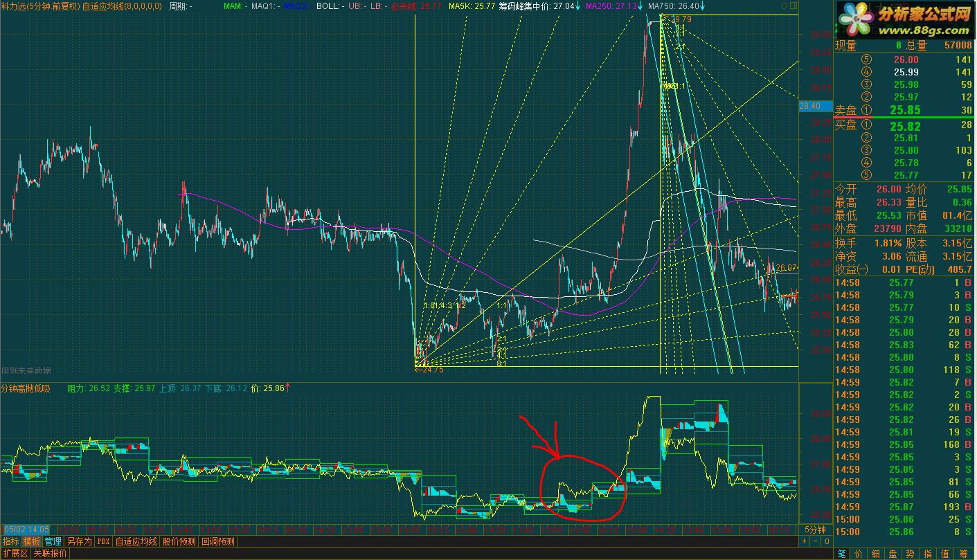Select the 笔 tab in quote panel
Image resolution: width=977 pixels, height=560 pixels.
[841, 554]
